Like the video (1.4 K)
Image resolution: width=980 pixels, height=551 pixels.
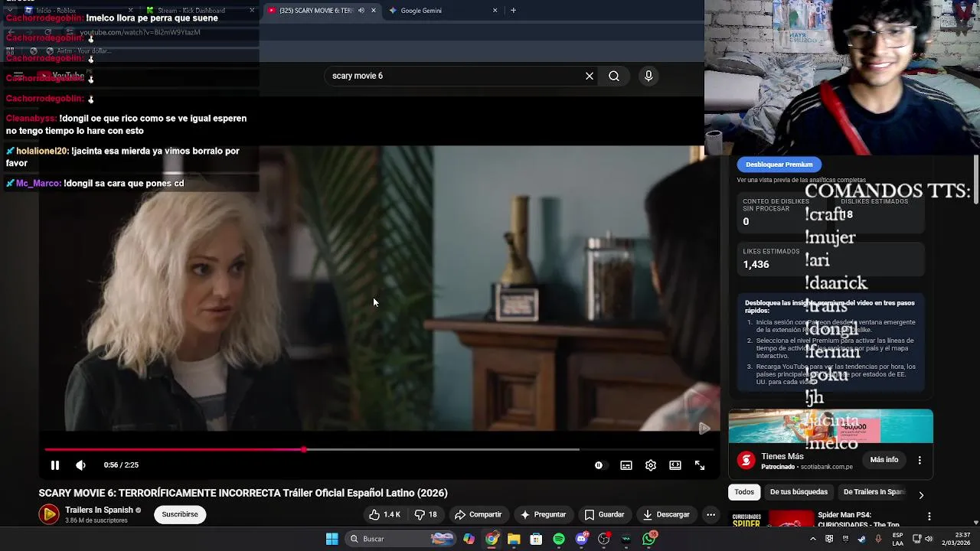point(385,514)
